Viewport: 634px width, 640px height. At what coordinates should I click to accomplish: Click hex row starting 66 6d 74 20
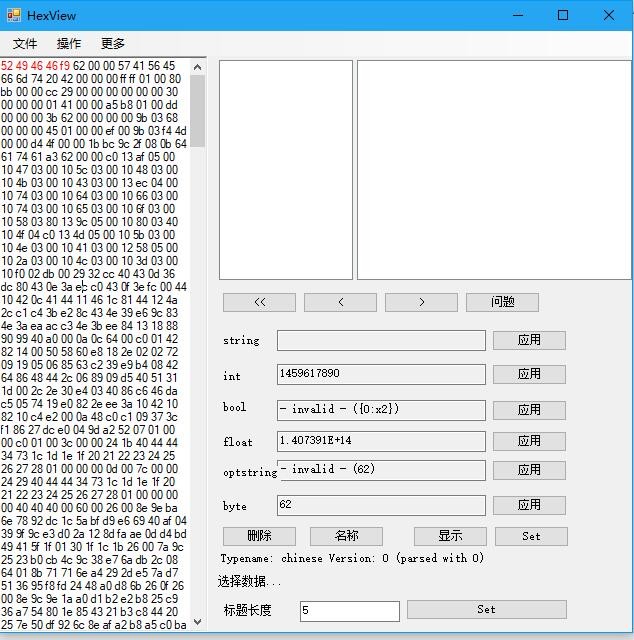pos(91,79)
